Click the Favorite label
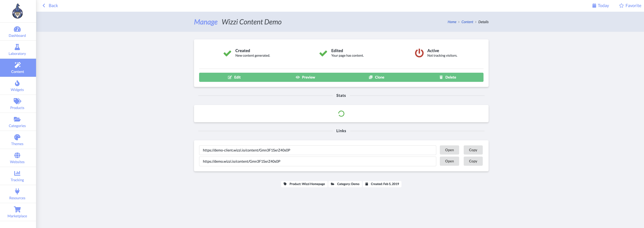644x228 pixels. [x=633, y=5]
